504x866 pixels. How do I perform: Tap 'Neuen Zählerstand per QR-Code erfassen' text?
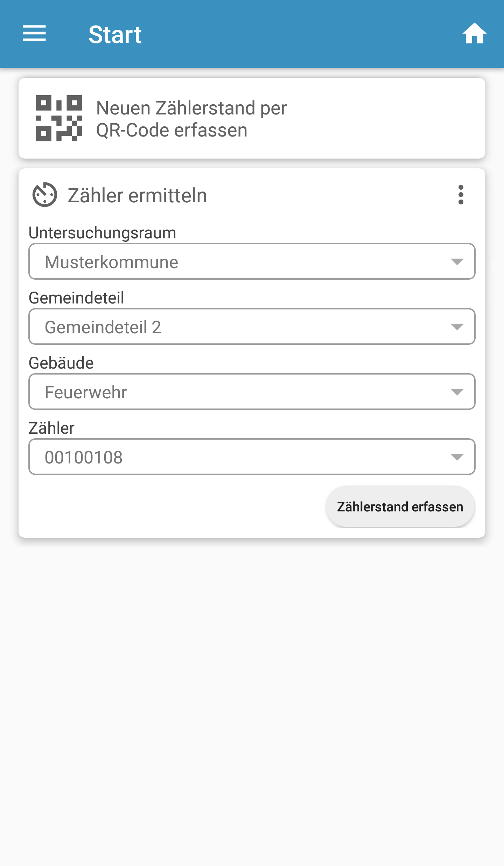pos(191,119)
